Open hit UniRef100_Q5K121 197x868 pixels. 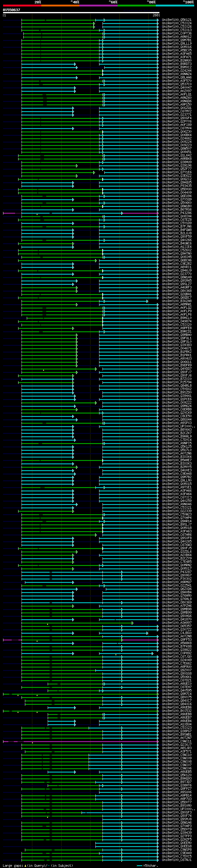176,20
